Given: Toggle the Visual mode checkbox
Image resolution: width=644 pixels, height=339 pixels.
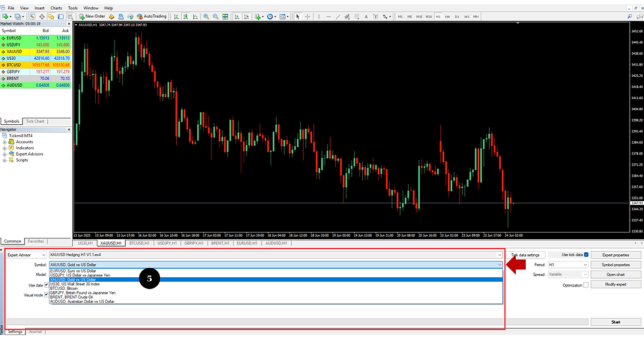Looking at the screenshot, I should tap(46, 295).
